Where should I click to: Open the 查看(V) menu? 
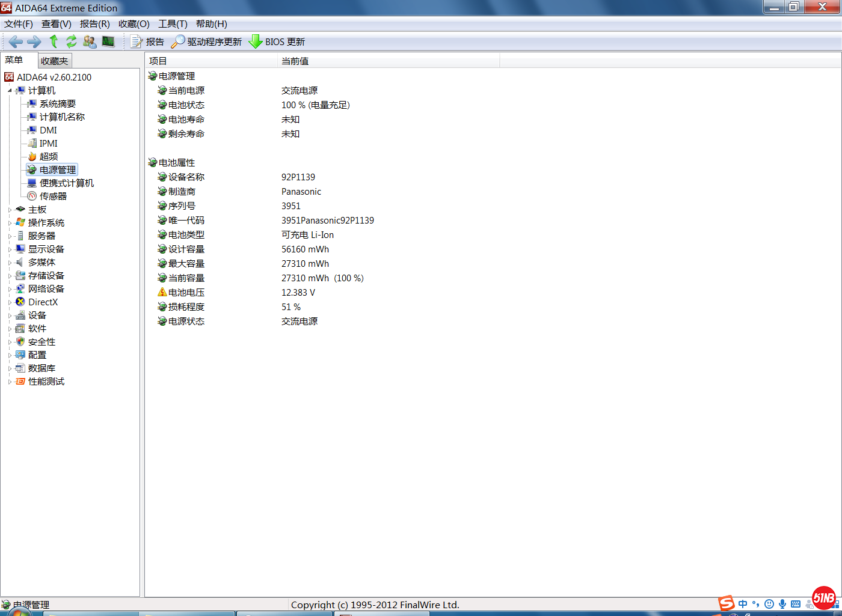[56, 24]
